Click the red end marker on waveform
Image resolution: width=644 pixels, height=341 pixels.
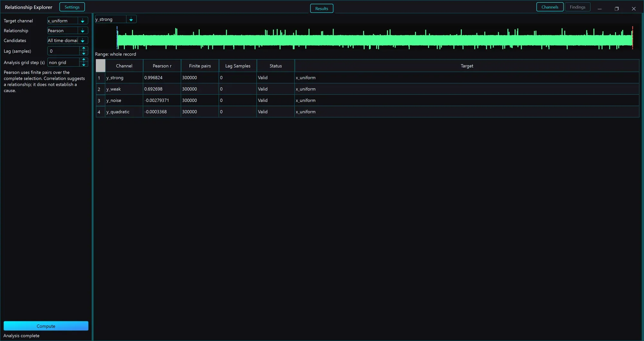(x=632, y=38)
